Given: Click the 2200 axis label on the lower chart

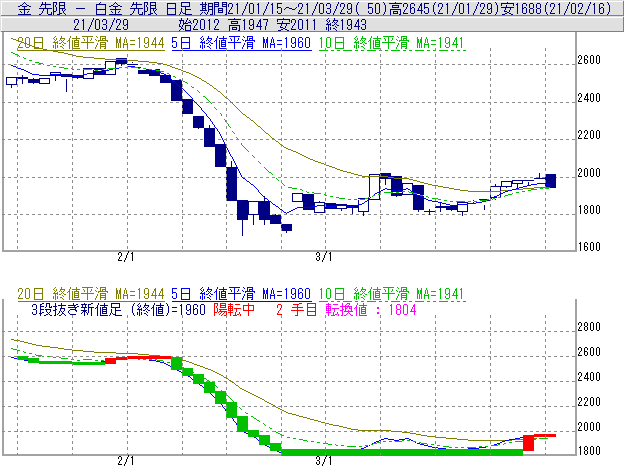Looking at the screenshot, I should [x=589, y=402].
